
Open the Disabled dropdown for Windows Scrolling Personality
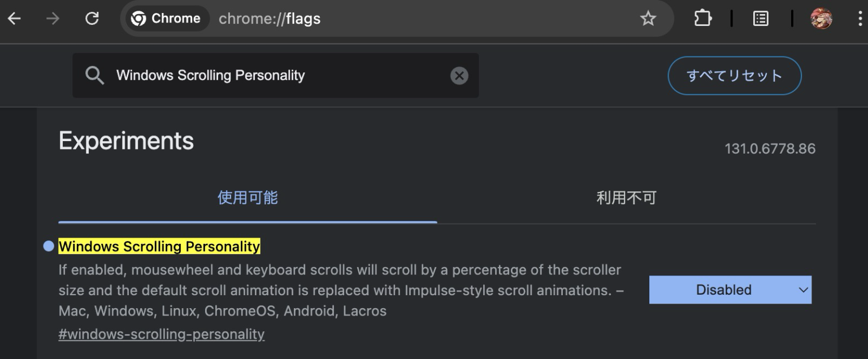(730, 290)
